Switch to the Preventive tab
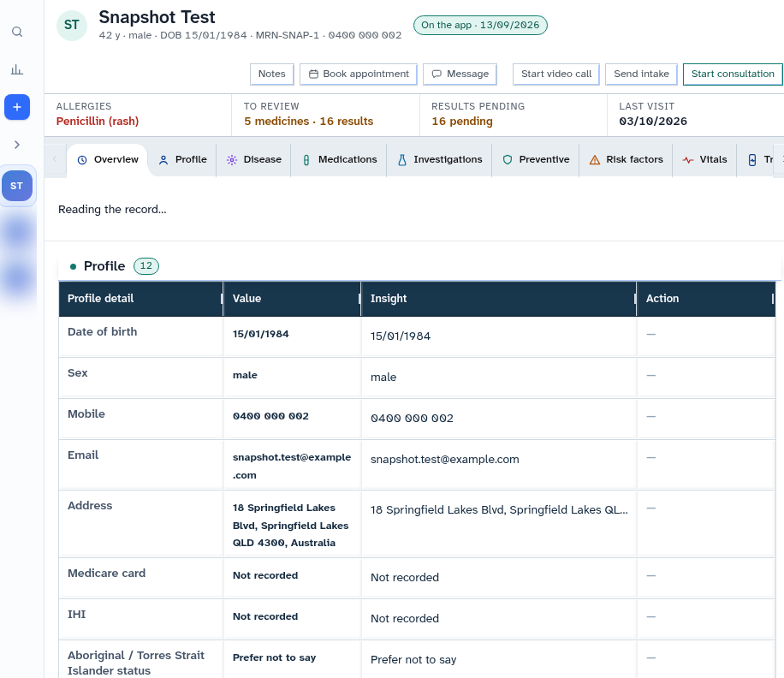 536,159
